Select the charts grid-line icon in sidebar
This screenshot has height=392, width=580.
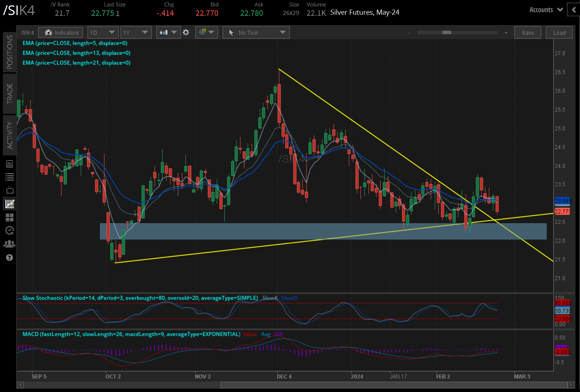click(x=10, y=204)
